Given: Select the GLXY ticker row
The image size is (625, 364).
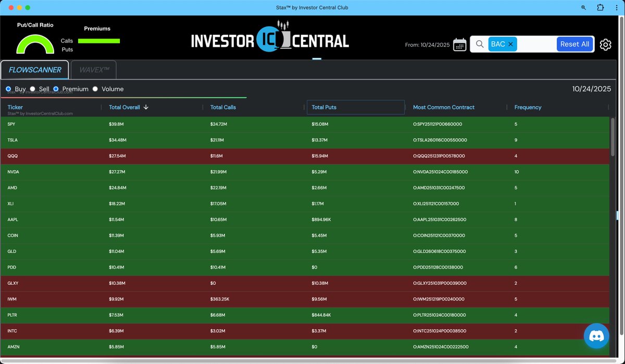Looking at the screenshot, I should 305,283.
